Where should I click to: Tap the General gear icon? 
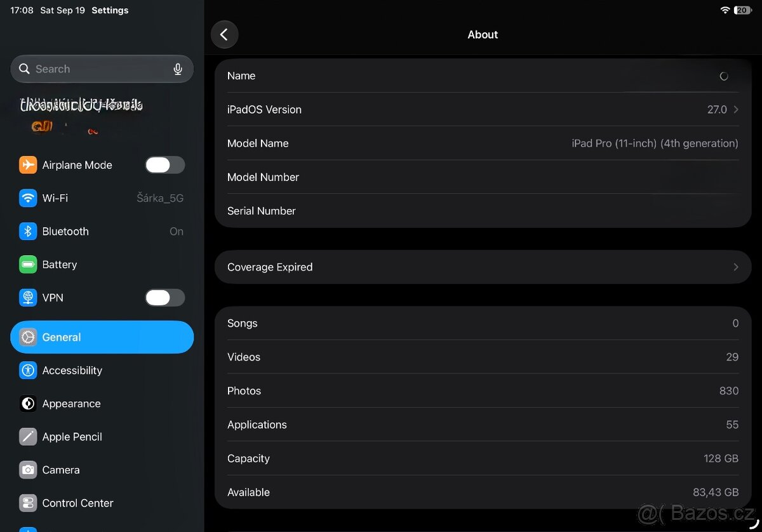[x=28, y=337]
